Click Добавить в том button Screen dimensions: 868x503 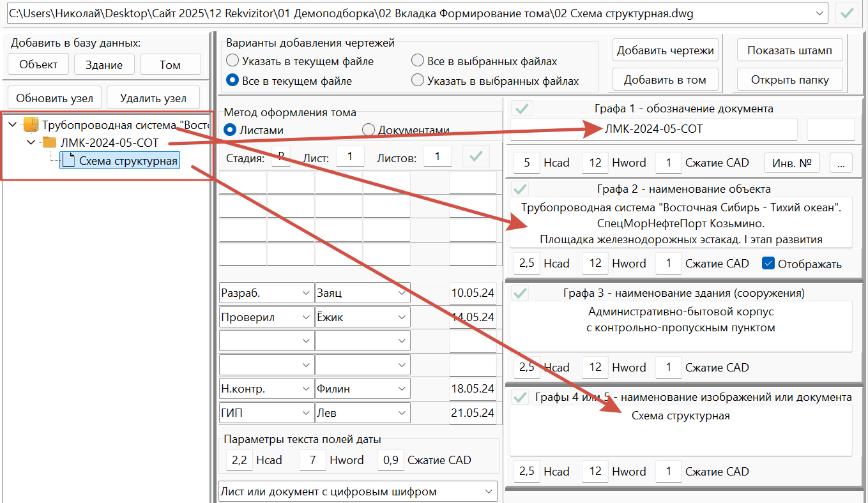point(665,80)
